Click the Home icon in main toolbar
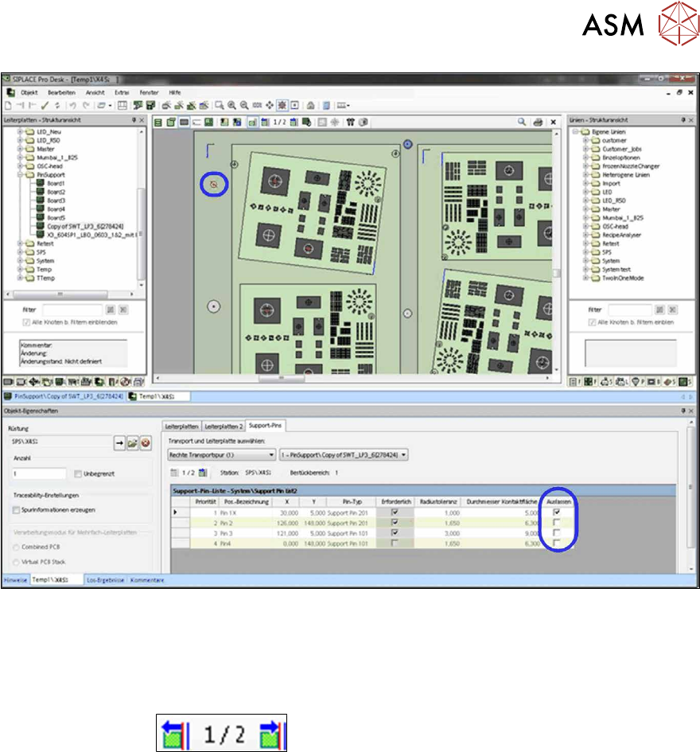Screen dimensions: 700x752 311,105
